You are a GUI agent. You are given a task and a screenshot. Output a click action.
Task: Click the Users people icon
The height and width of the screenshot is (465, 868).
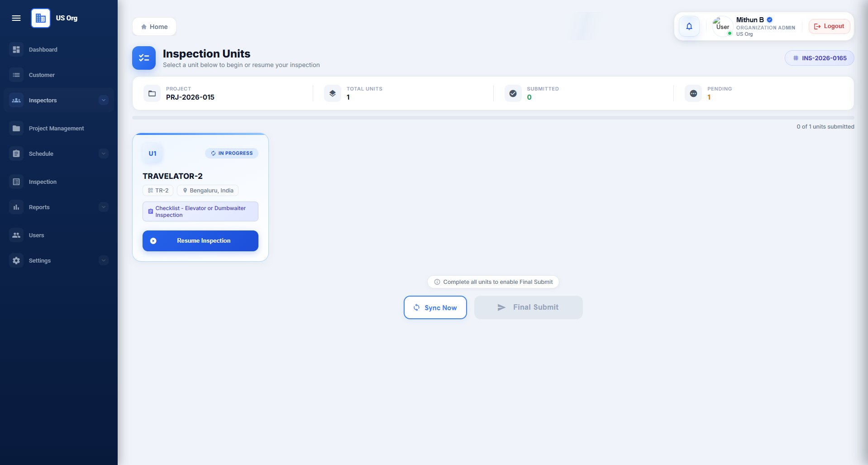pyautogui.click(x=16, y=235)
